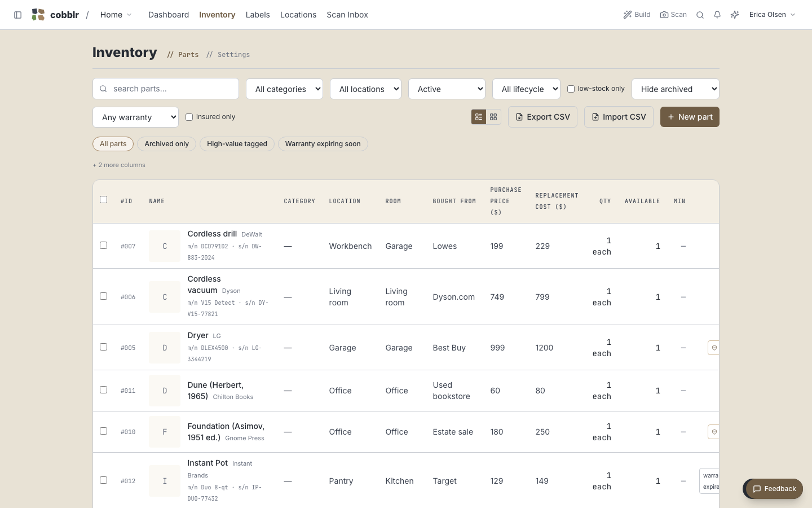Open the Scan camera tool
812x508 pixels.
673,15
